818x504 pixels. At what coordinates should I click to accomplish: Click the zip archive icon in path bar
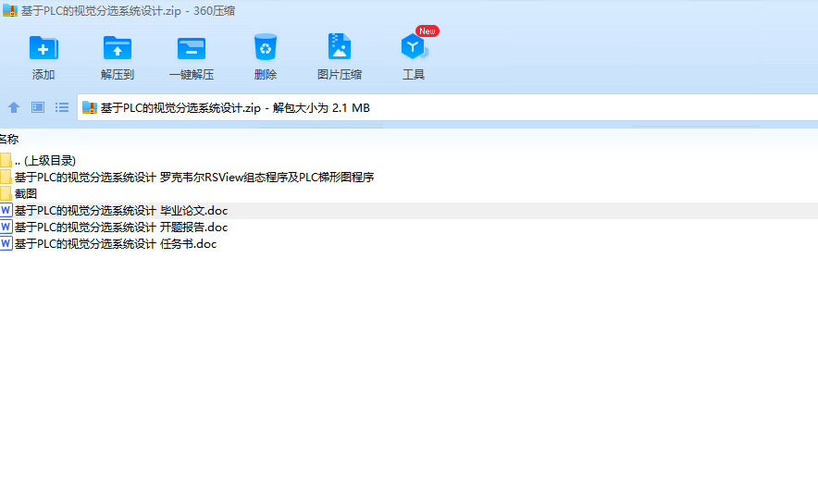(x=90, y=108)
